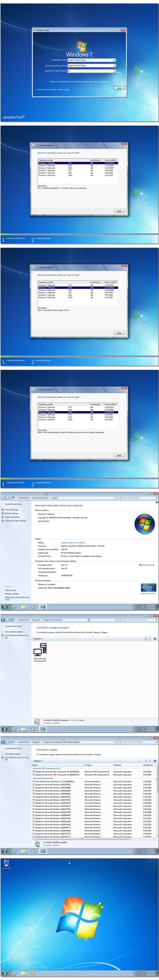Click Next where STD x86 row is highlighted
The width and height of the screenshot is (159, 980).
pyautogui.click(x=119, y=211)
